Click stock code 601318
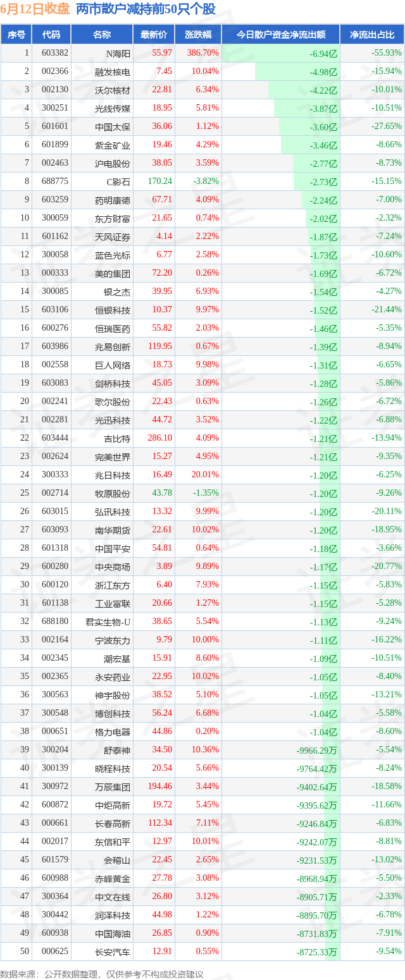 (x=55, y=548)
